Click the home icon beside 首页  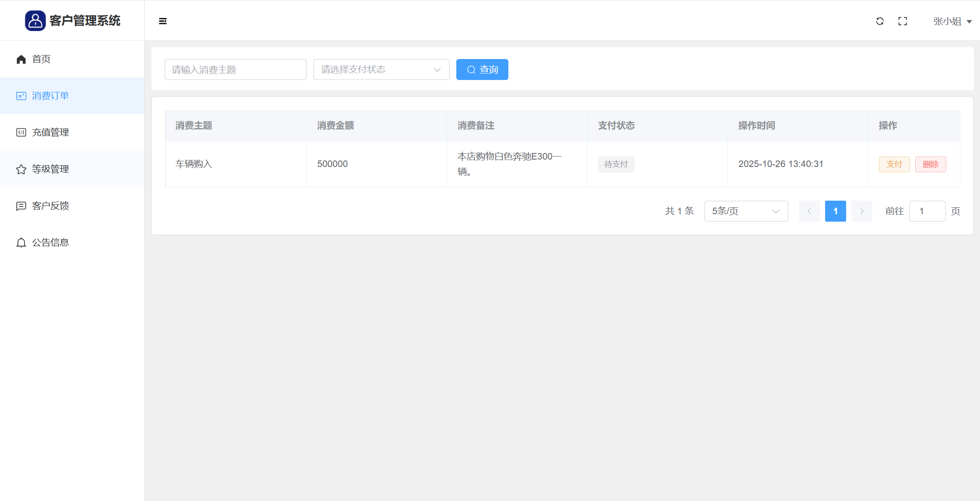pos(21,59)
